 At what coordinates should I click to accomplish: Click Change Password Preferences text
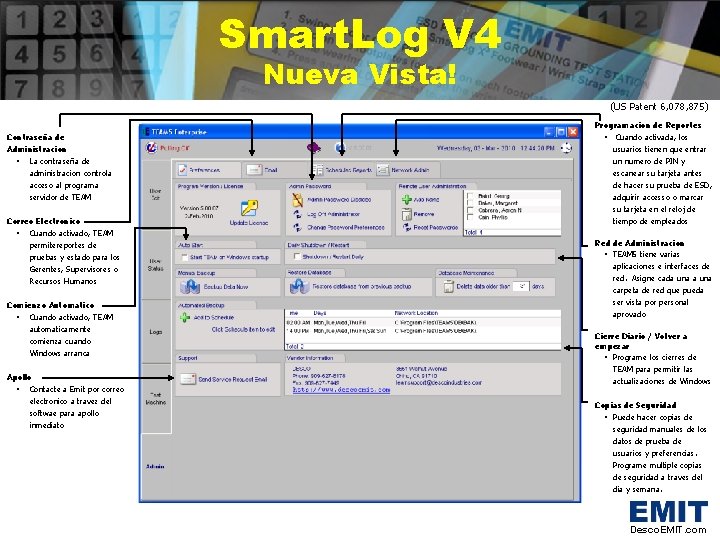pos(346,227)
